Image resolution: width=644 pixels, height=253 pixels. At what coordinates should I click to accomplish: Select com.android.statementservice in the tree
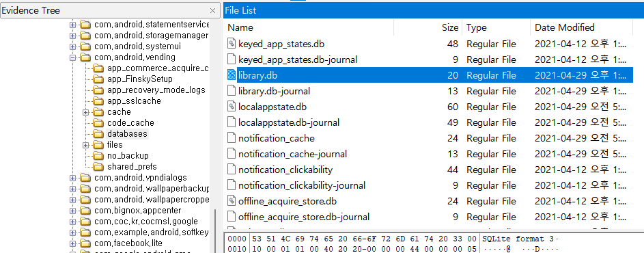(x=152, y=25)
